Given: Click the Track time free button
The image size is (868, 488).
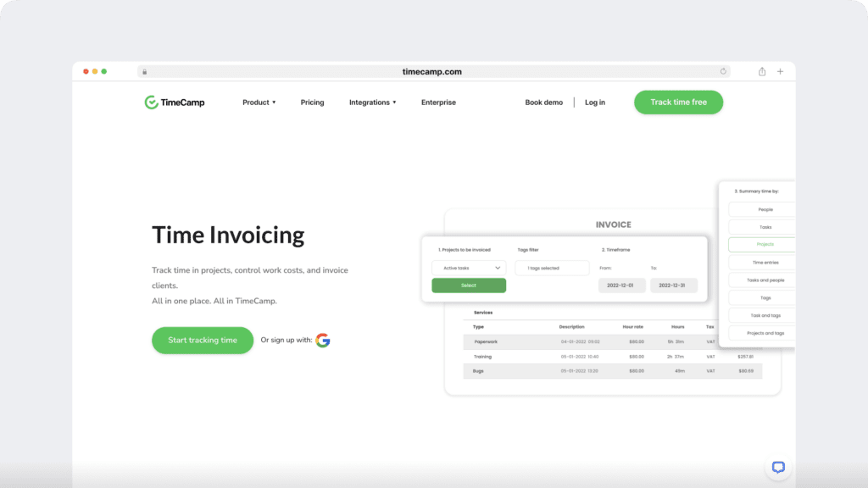Looking at the screenshot, I should [x=678, y=102].
